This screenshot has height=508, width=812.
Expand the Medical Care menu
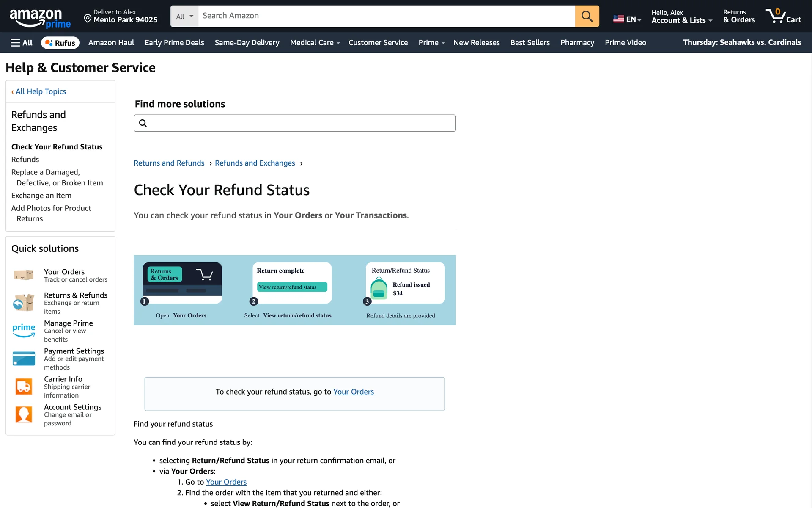coord(315,43)
